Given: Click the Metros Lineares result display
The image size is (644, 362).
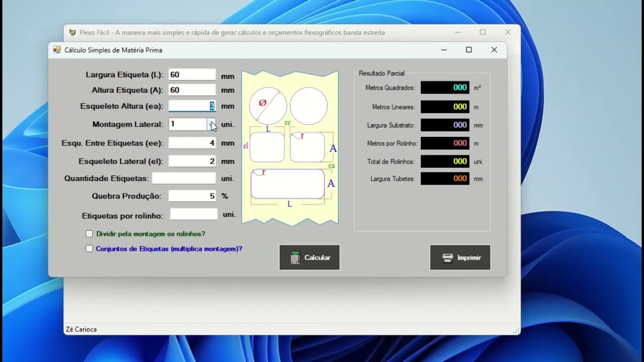Looking at the screenshot, I should coord(445,107).
